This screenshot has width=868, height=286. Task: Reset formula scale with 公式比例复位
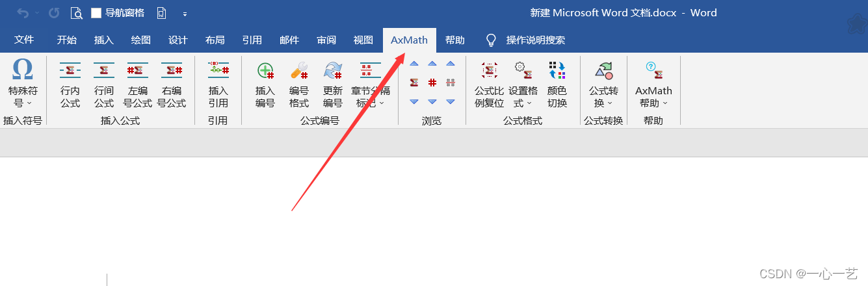[x=490, y=84]
